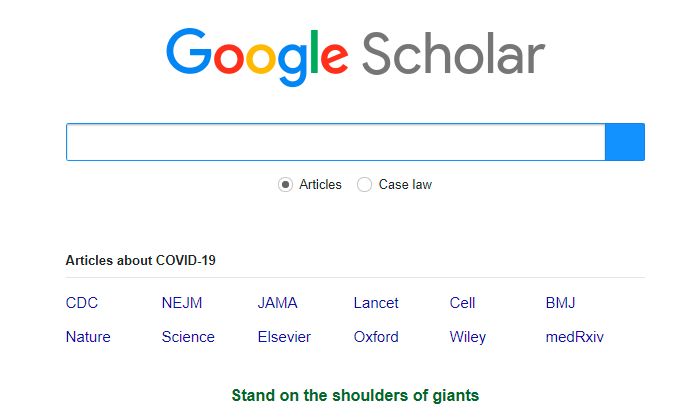The image size is (698, 417).
Task: Open the BMJ articles link
Action: pos(560,303)
